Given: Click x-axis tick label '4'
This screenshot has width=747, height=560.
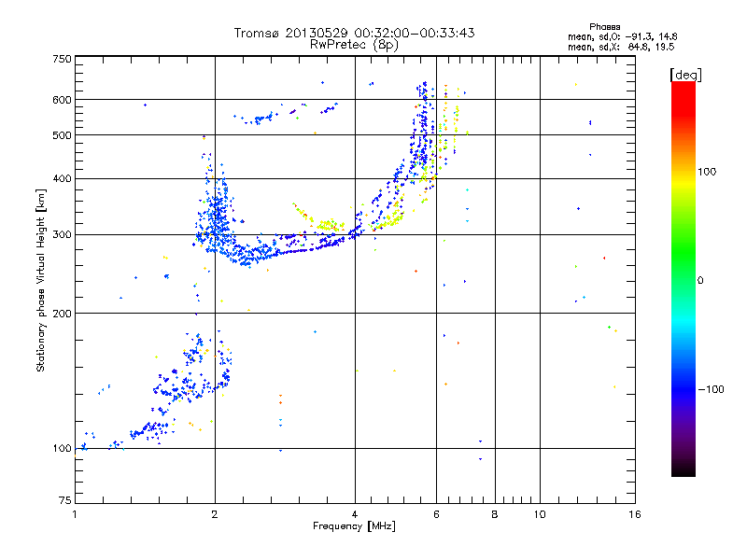Looking at the screenshot, I should pos(355,514).
